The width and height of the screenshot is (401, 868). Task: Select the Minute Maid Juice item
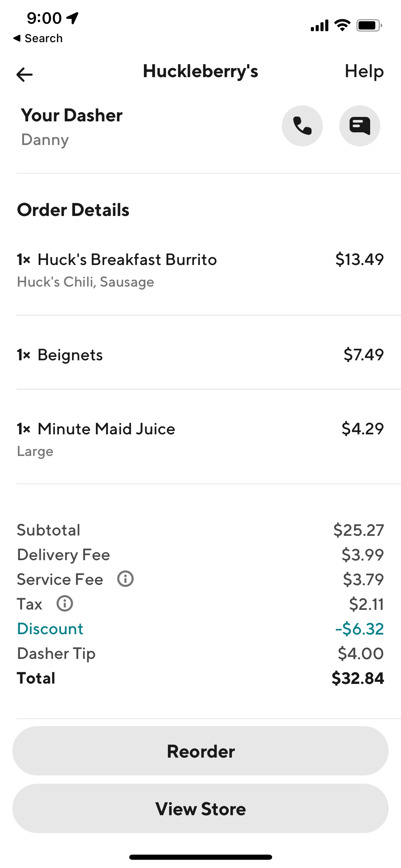[x=106, y=429]
